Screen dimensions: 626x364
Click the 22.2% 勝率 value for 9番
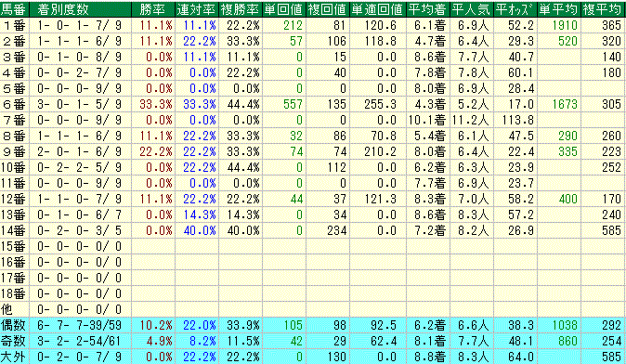pyautogui.click(x=156, y=151)
